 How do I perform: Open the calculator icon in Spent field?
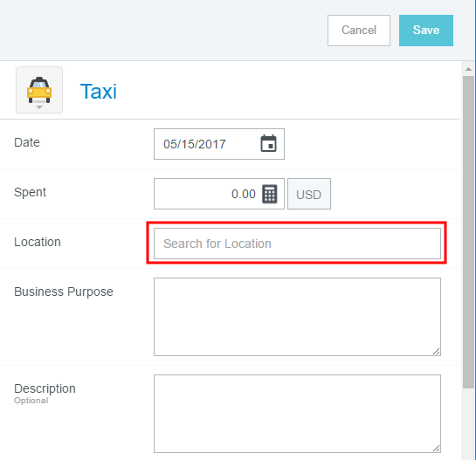270,194
